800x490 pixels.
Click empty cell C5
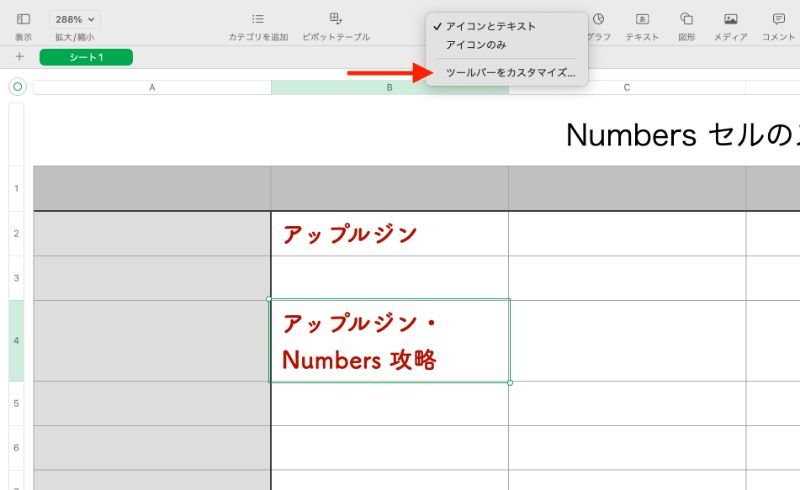click(x=627, y=403)
